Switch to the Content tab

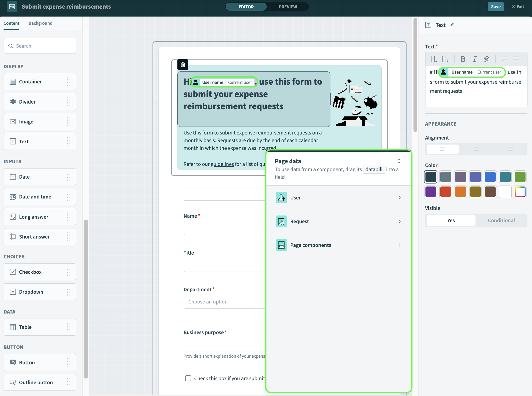pyautogui.click(x=11, y=23)
